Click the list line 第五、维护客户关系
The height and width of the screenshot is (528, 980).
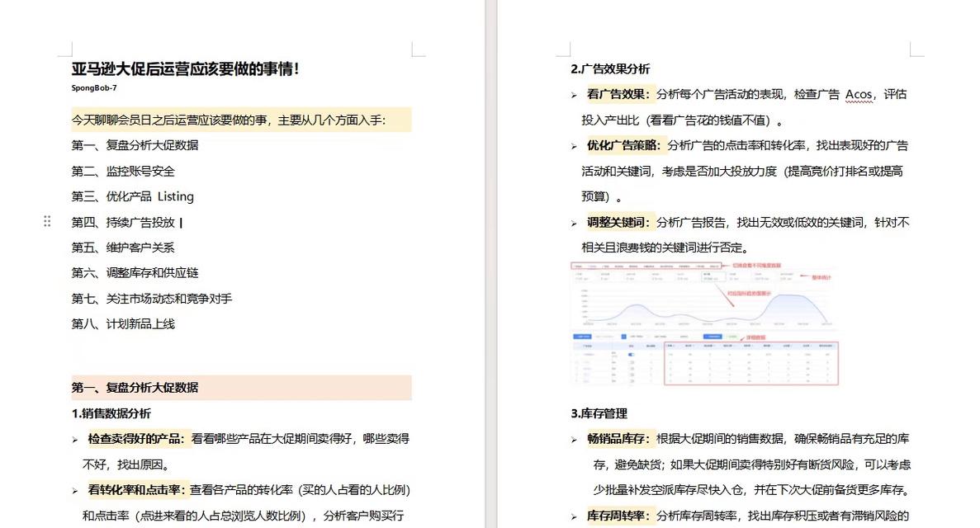(122, 247)
